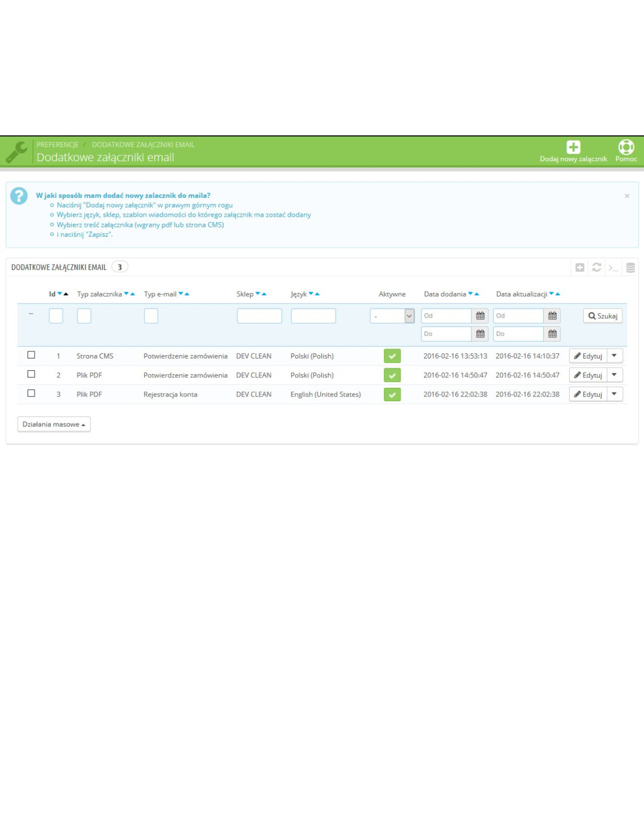Click Rejestracja konta email type cell
Viewport: 644px width, 833px height.
click(170, 395)
